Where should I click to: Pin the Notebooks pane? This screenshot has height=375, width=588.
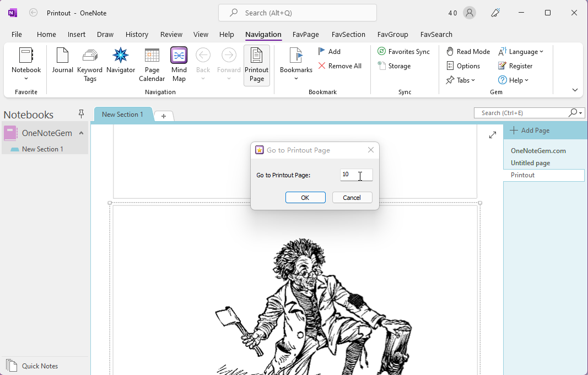(x=81, y=113)
